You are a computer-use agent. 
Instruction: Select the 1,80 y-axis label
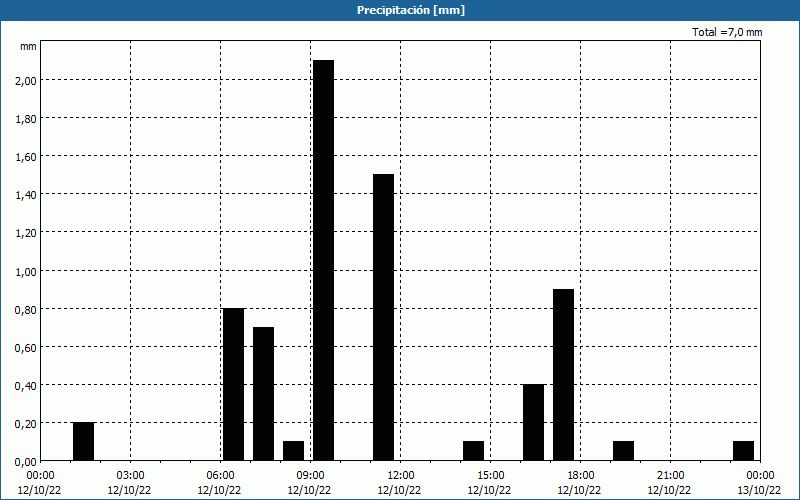pyautogui.click(x=26, y=119)
